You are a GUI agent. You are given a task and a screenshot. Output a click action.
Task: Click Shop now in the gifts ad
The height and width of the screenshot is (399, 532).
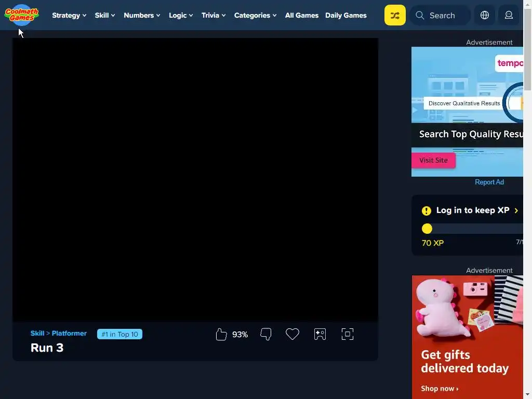(x=440, y=389)
